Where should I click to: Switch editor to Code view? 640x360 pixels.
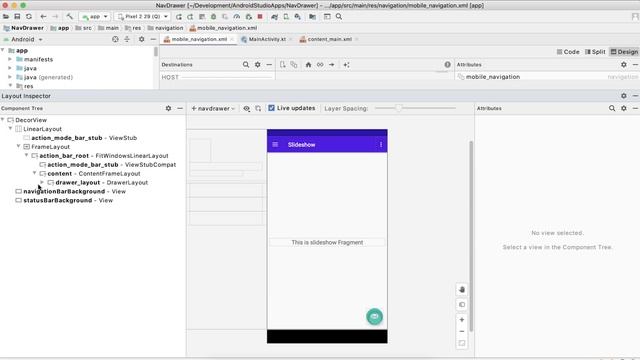(568, 52)
